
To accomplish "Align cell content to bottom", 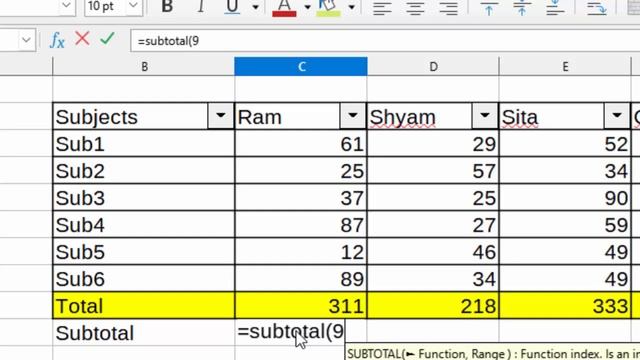I will point(555,8).
